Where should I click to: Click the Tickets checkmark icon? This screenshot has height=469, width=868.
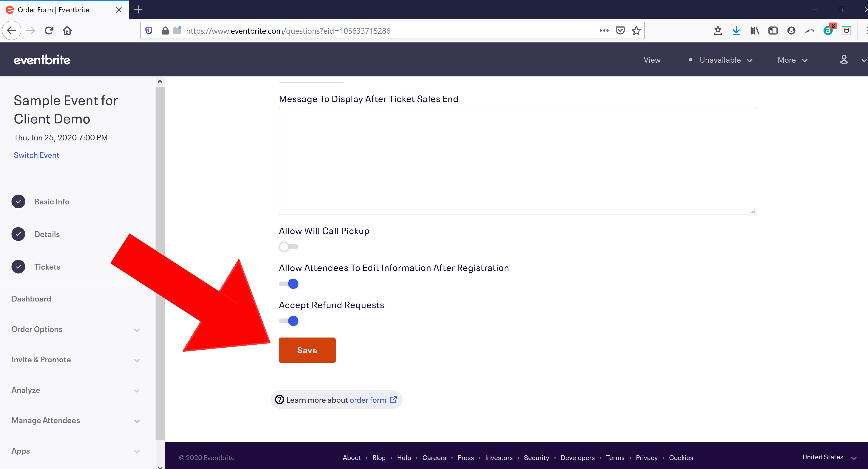coord(18,267)
